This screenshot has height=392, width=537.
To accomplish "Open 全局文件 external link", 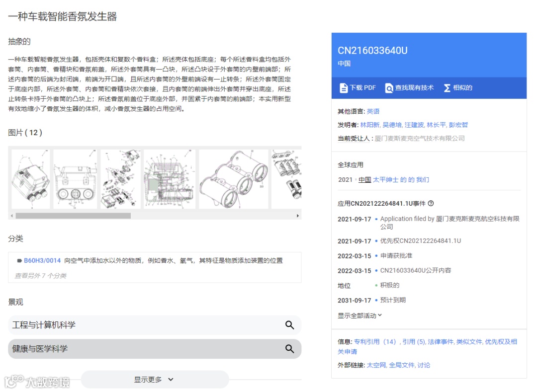I will tap(402, 365).
